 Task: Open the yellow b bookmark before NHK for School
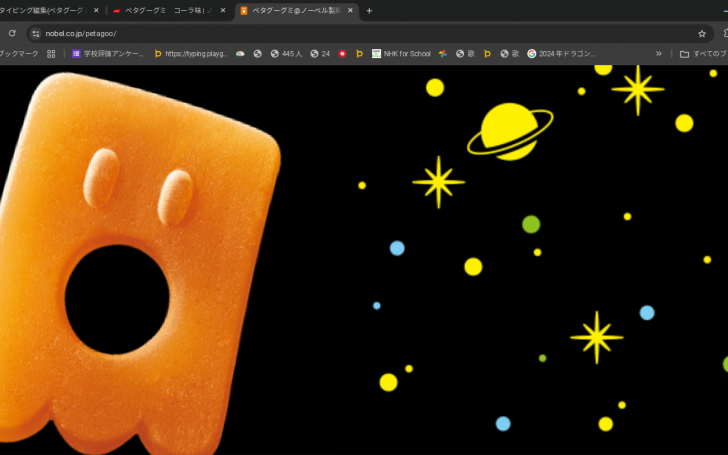359,54
